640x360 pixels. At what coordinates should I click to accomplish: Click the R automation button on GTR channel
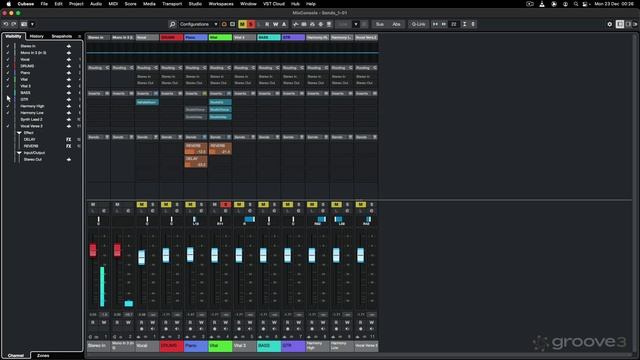[287, 322]
